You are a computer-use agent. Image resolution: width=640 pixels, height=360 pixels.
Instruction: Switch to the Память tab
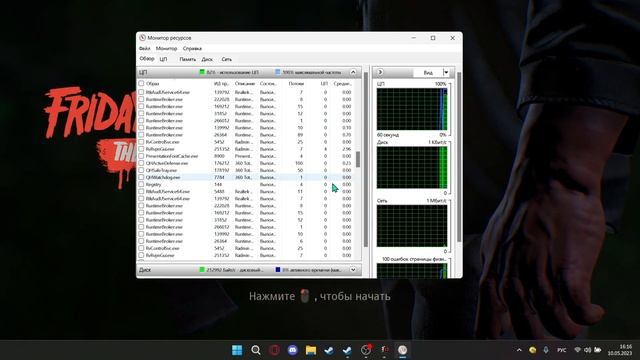(x=187, y=59)
